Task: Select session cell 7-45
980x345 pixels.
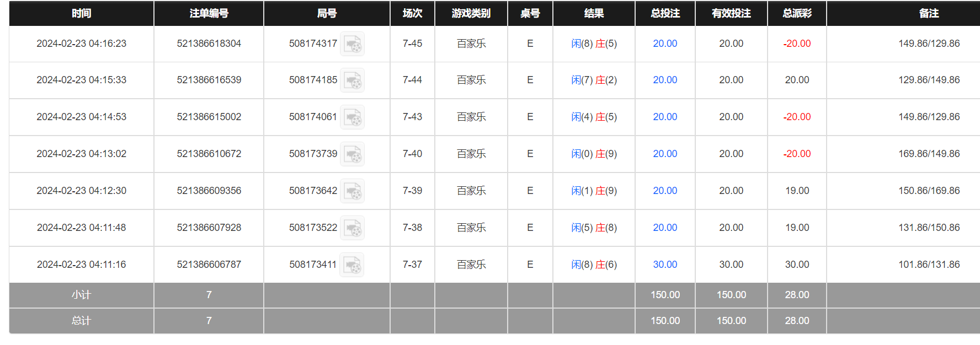Action: pyautogui.click(x=412, y=44)
